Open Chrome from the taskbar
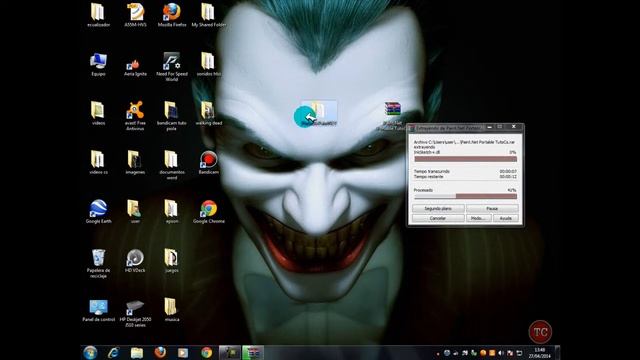Viewport: 640px width, 360px height. coord(207,353)
